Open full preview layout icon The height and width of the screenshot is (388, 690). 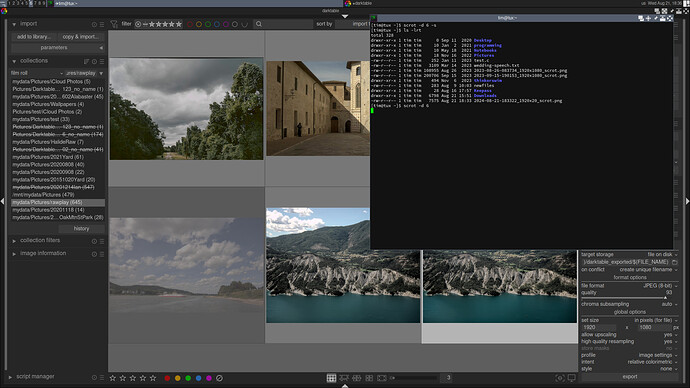point(382,378)
